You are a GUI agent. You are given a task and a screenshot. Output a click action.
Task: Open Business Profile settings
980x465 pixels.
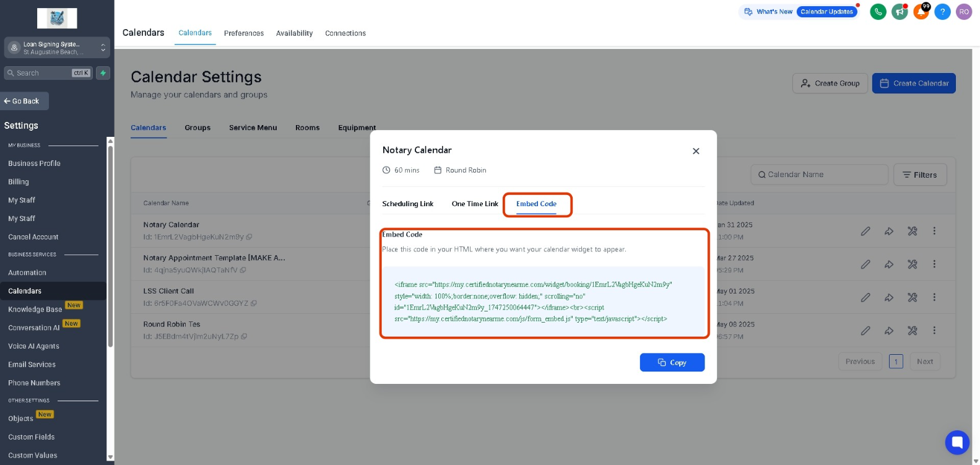34,163
